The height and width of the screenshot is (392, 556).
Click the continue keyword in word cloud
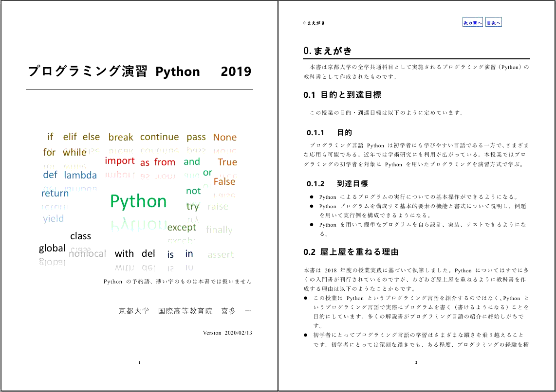pyautogui.click(x=159, y=137)
